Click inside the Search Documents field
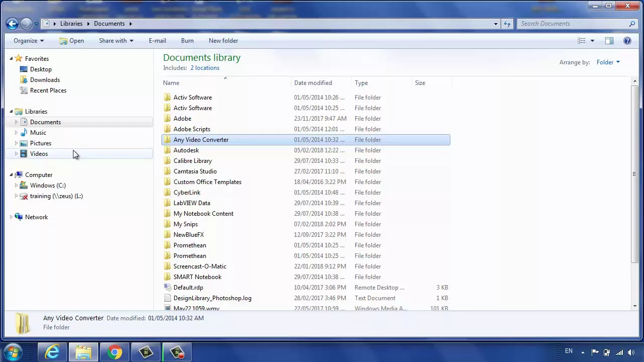 click(573, 24)
